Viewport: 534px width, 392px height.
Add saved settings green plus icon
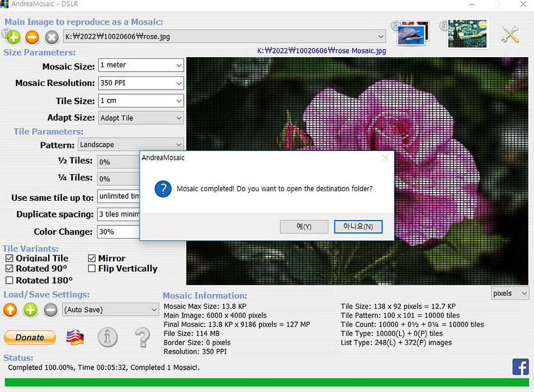click(30, 310)
